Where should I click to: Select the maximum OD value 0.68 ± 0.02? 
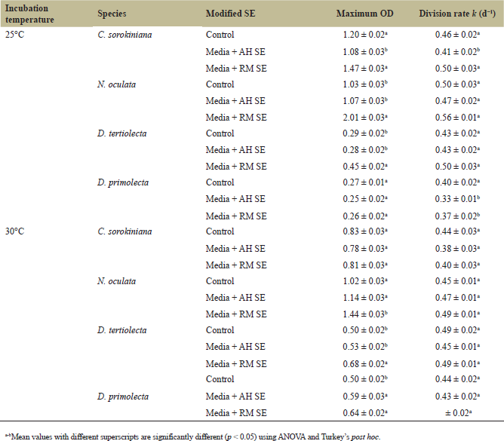pos(364,364)
